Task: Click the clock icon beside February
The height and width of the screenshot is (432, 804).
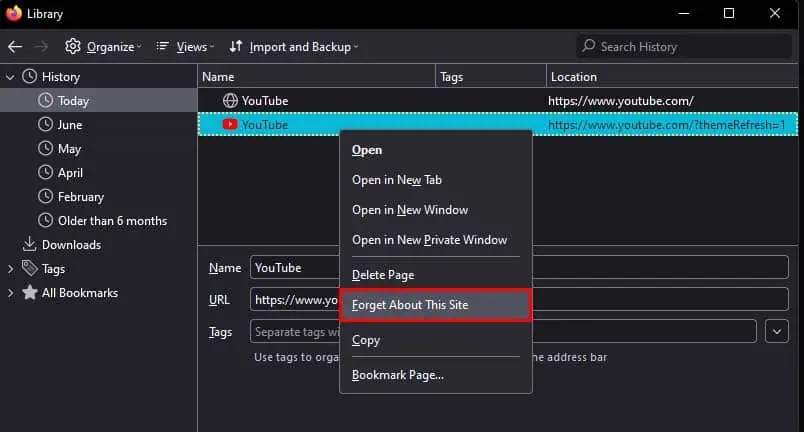Action: (46, 196)
